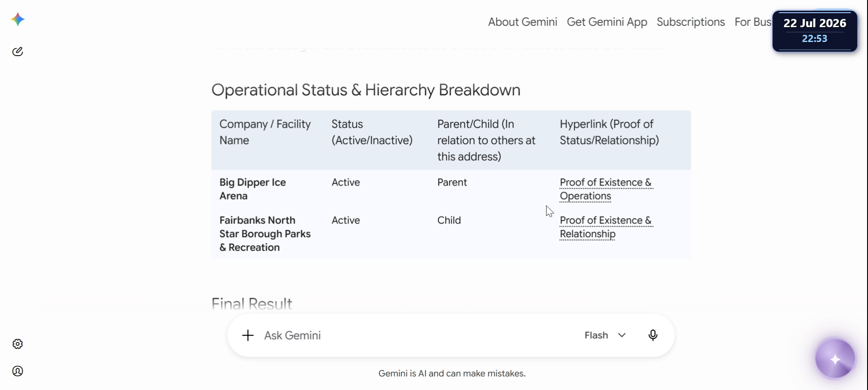Open Get Gemini App link
The image size is (868, 390).
click(607, 22)
